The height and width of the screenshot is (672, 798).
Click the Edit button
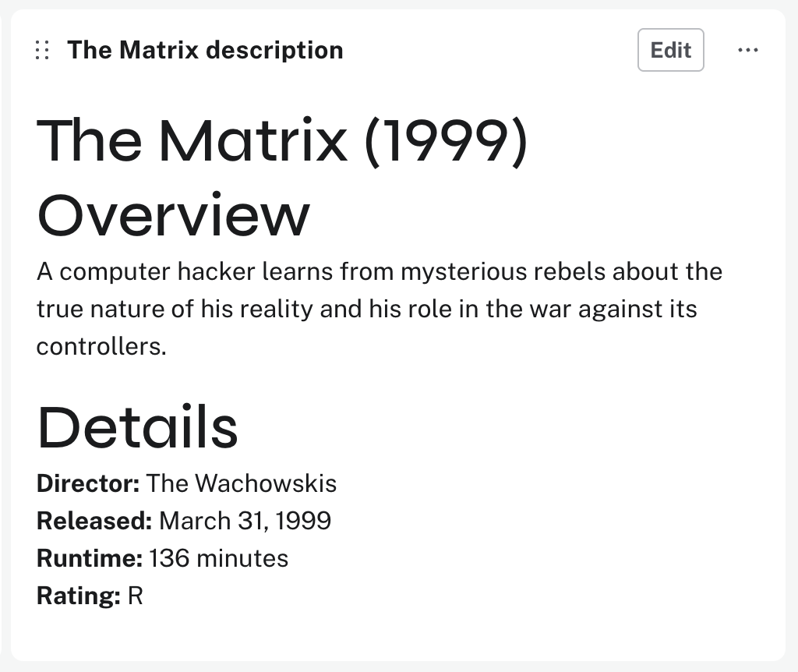click(x=670, y=49)
